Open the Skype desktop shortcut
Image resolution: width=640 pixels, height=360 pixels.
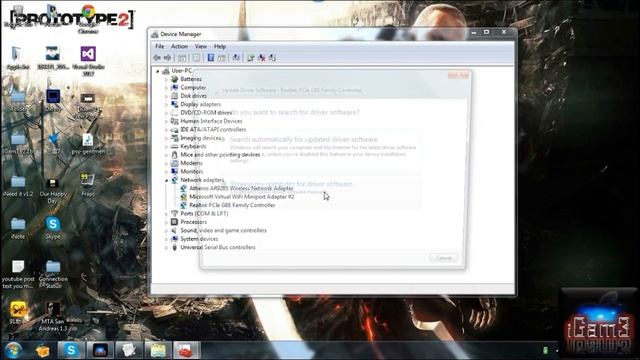[x=53, y=228]
